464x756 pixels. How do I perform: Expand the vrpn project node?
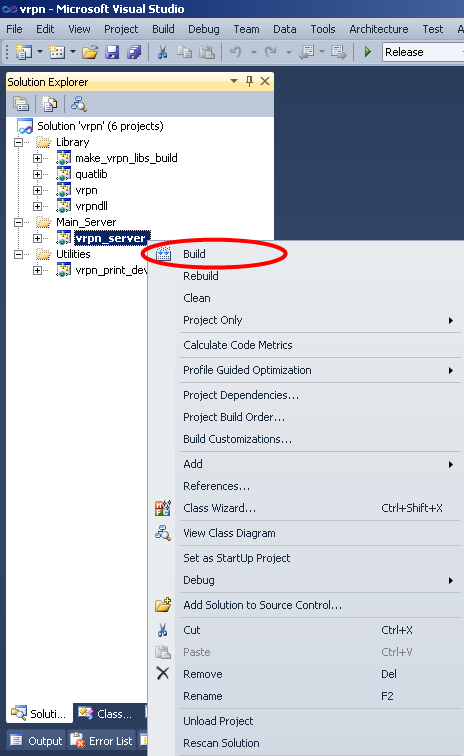(37, 190)
